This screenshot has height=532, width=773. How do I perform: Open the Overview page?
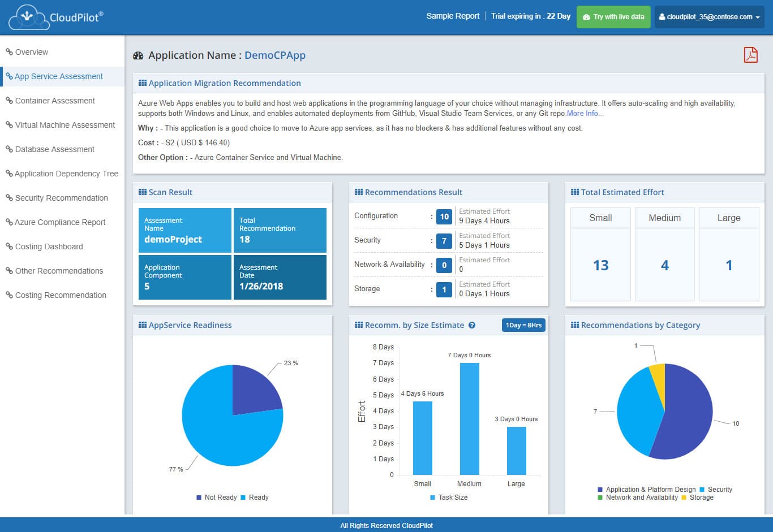tap(31, 52)
